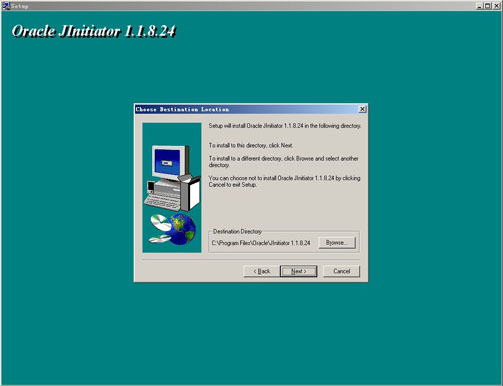
Task: Open Browse to choose another directory
Action: (337, 243)
